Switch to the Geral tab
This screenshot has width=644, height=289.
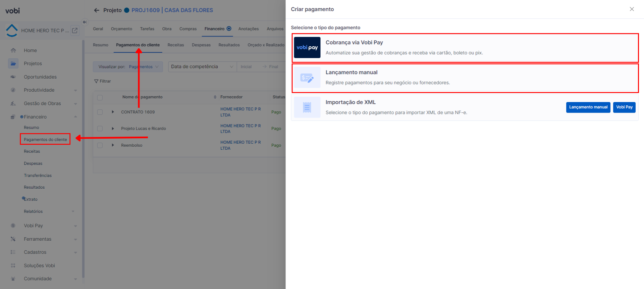pyautogui.click(x=98, y=29)
